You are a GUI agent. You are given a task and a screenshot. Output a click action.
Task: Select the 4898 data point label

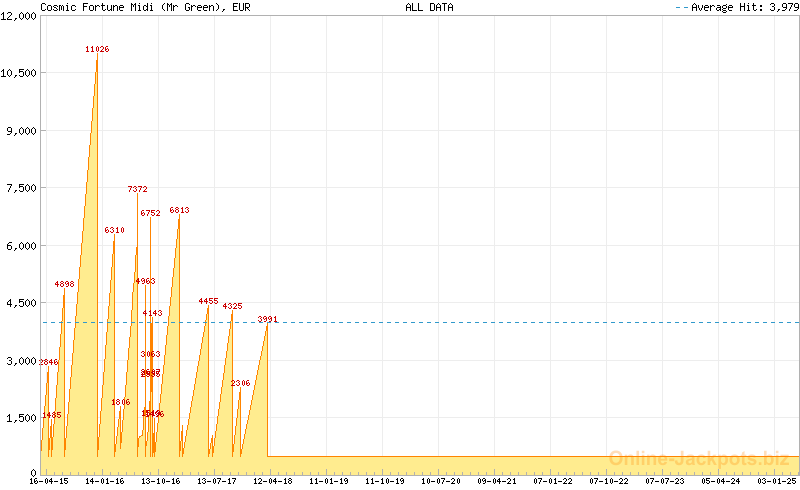(x=65, y=284)
